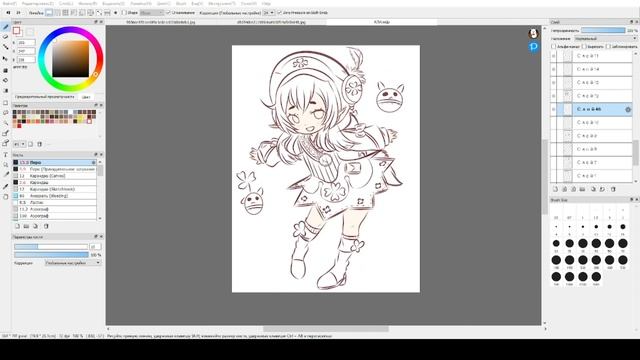Click the brush size slider

51,247
